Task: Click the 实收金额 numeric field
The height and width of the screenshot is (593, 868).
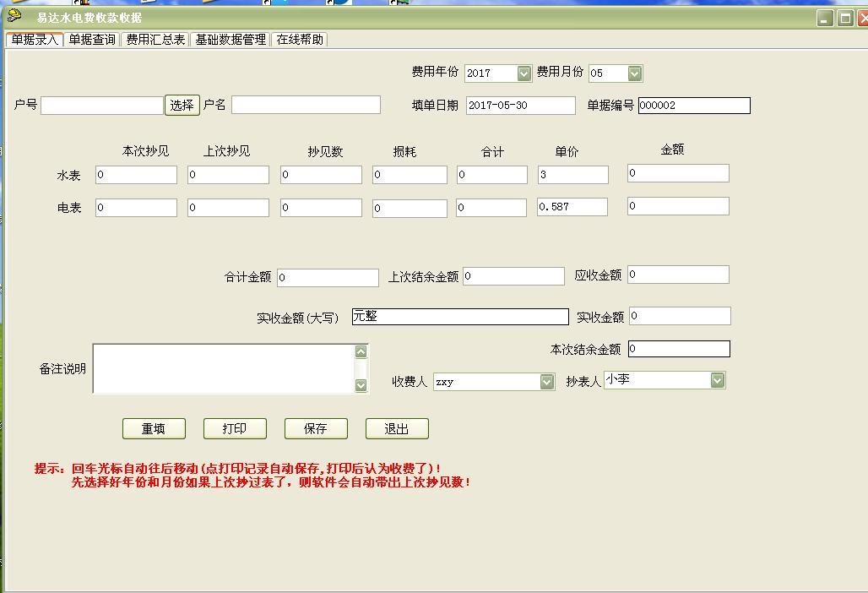Action: (680, 316)
